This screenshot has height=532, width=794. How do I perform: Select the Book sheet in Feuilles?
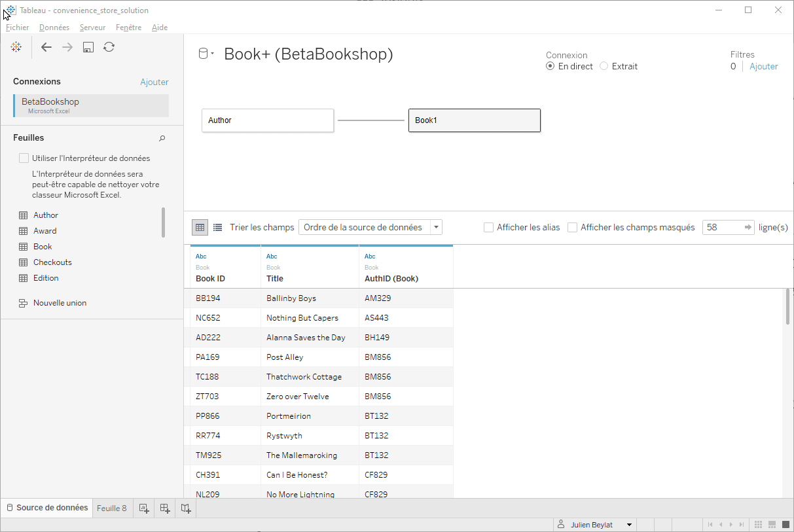pyautogui.click(x=43, y=247)
